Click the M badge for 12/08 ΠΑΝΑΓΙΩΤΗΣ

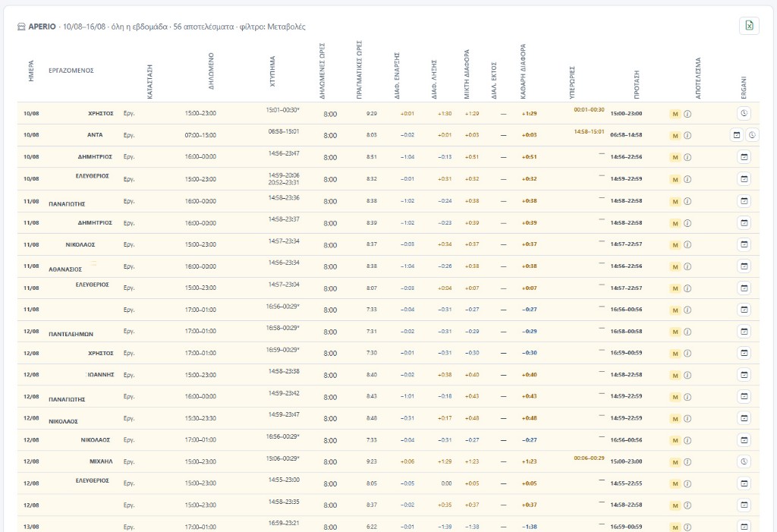coord(675,397)
